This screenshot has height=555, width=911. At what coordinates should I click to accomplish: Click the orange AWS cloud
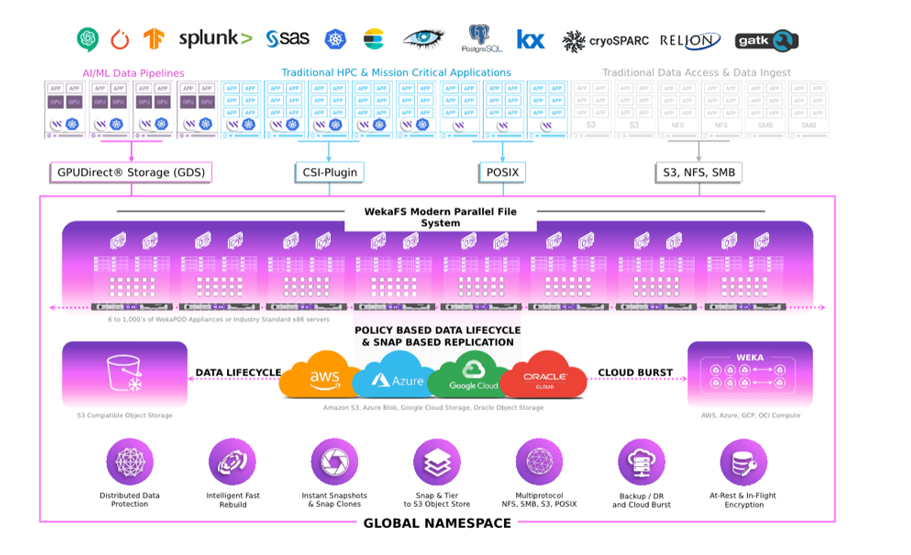tap(320, 375)
